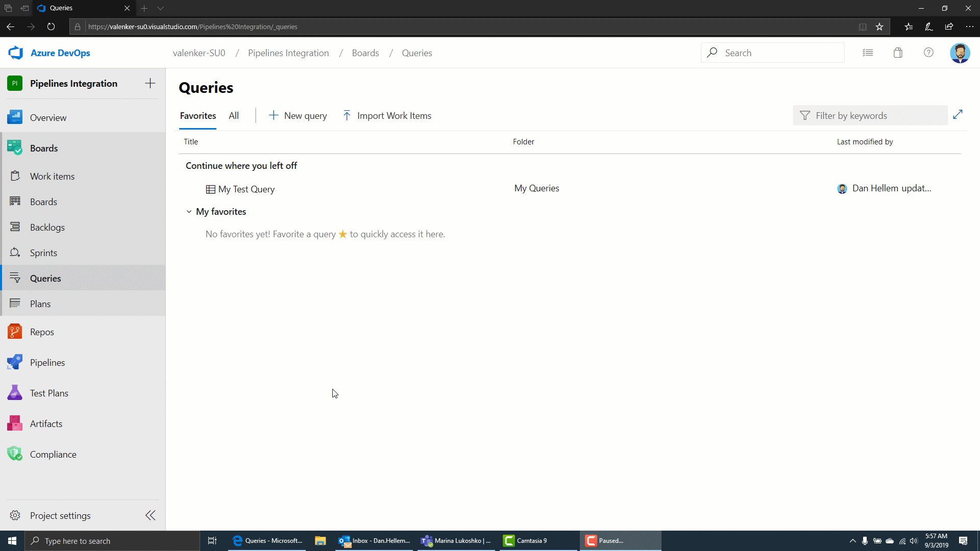Switch to the All queries tab

coord(234,116)
